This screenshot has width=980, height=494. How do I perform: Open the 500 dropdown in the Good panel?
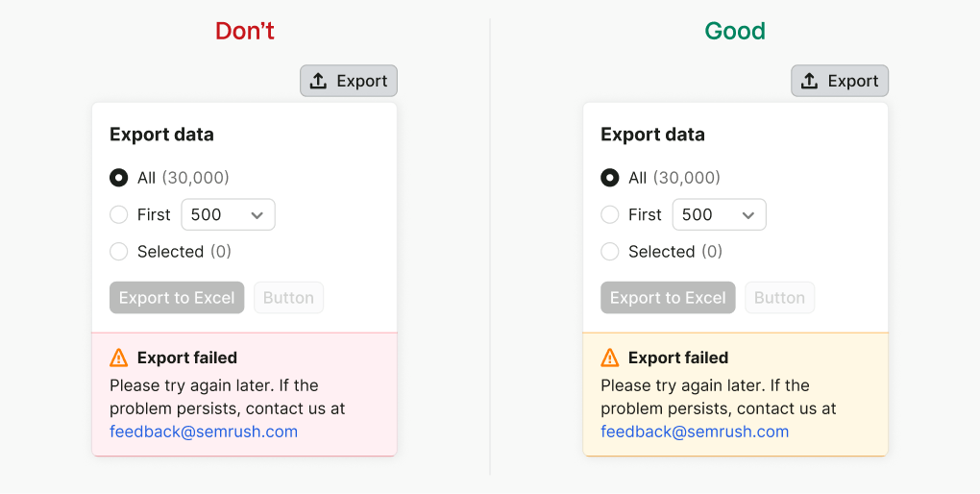click(x=720, y=214)
